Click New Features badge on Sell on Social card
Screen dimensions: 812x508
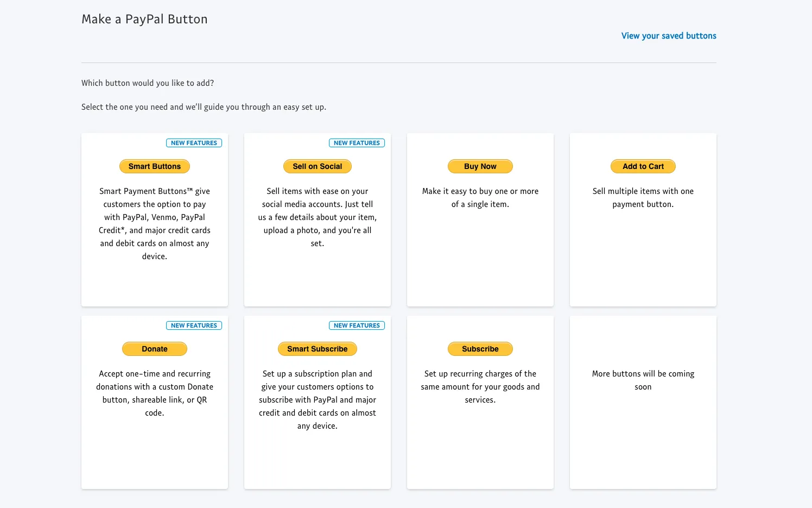(357, 143)
